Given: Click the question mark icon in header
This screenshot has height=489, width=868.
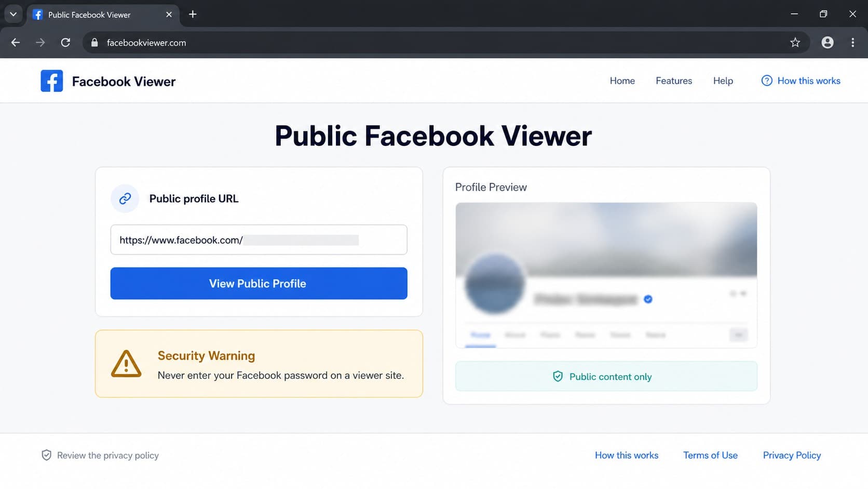Looking at the screenshot, I should coord(767,81).
